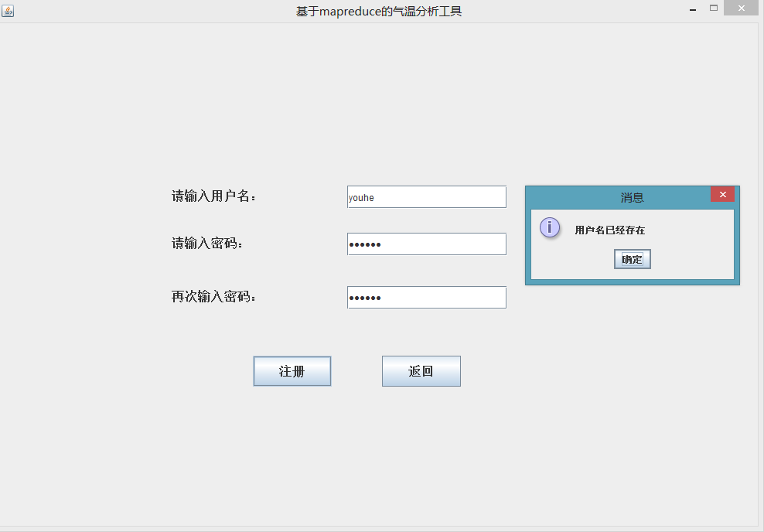Confirm the message with 确定
The height and width of the screenshot is (532, 764).
coord(632,259)
